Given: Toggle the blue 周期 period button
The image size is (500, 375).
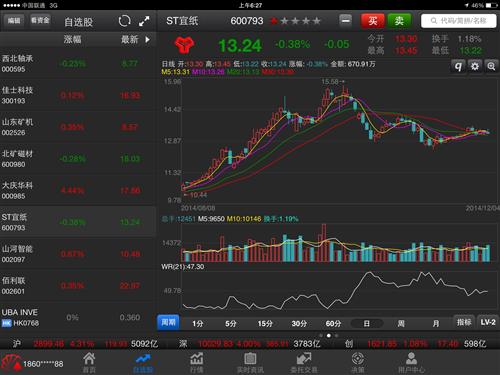Looking at the screenshot, I should [x=168, y=322].
